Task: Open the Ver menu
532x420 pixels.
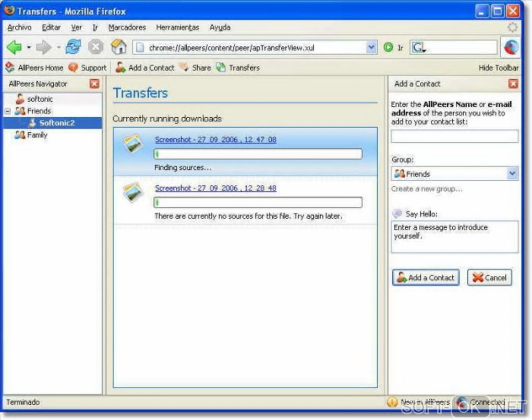Action: coord(76,27)
